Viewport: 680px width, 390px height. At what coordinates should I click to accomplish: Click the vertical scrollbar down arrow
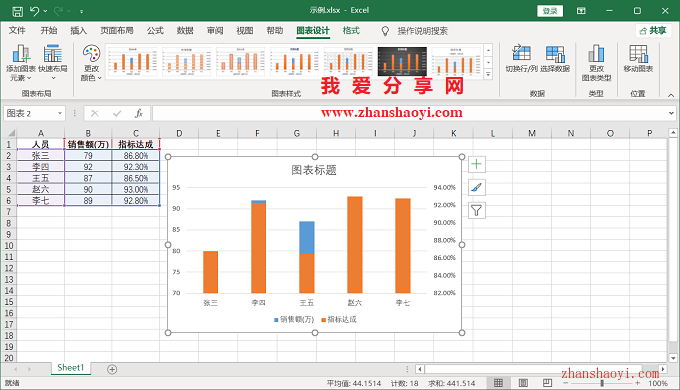coord(673,358)
